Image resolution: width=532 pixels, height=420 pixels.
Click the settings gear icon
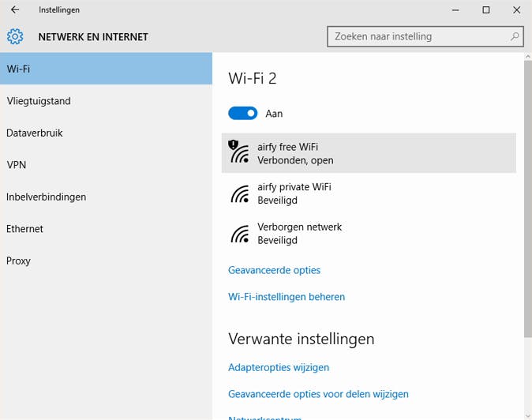tap(15, 36)
